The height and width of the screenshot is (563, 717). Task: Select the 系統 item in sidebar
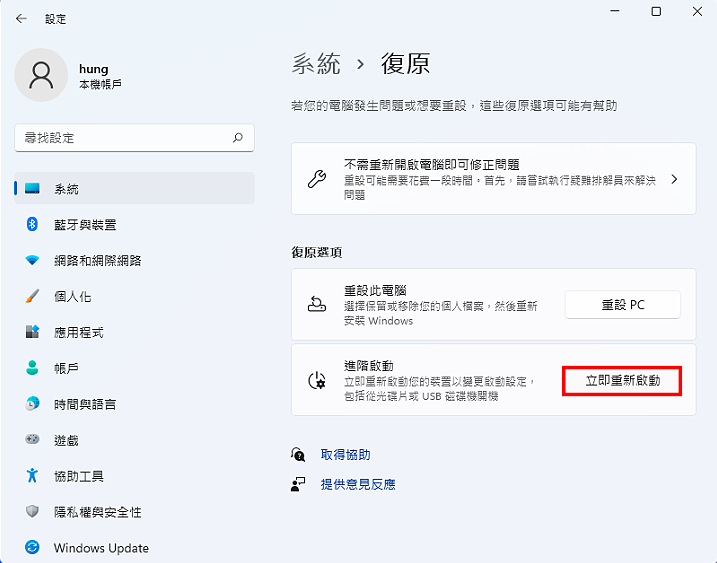click(x=134, y=188)
